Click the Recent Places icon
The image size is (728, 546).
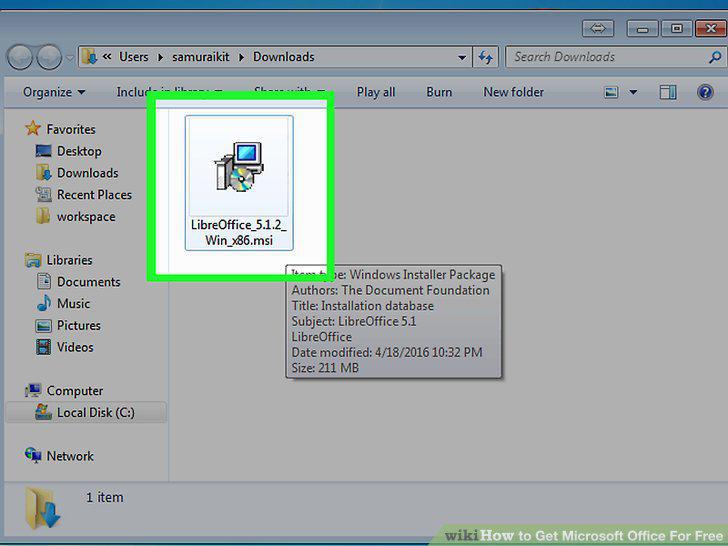pyautogui.click(x=44, y=195)
